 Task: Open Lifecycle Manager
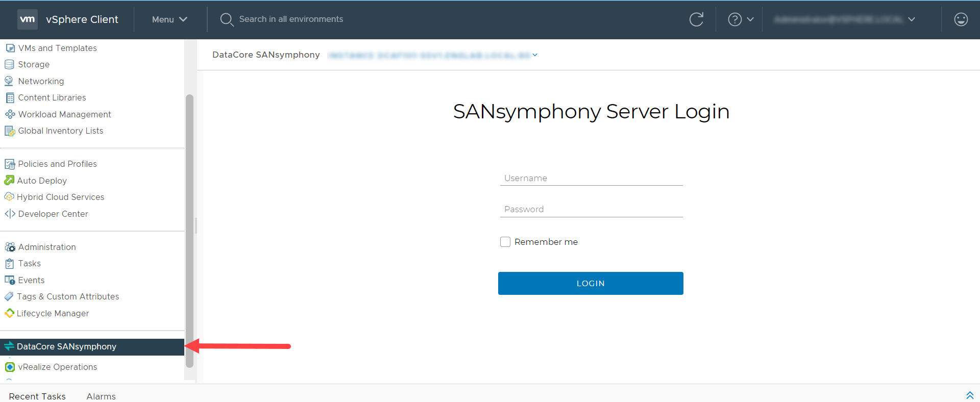coord(53,313)
